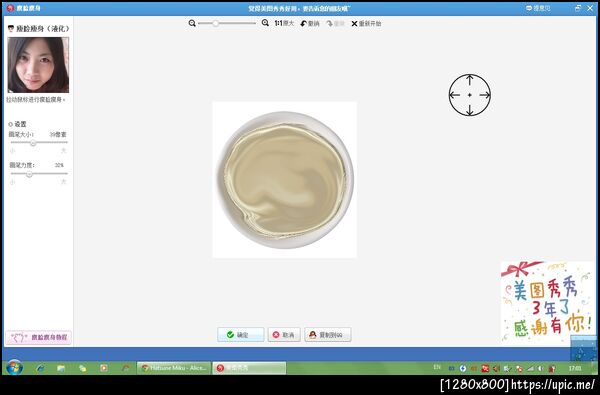Click the liquified bowl image on the canvas
Image resolution: width=600 pixels, height=395 pixels.
click(285, 180)
